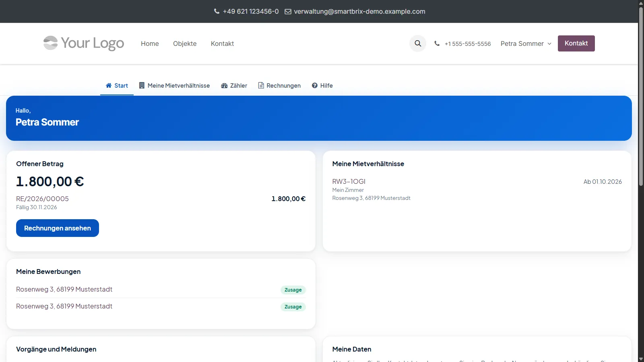Click the phone icon in the dark top bar
This screenshot has height=362, width=644.
coord(217,11)
